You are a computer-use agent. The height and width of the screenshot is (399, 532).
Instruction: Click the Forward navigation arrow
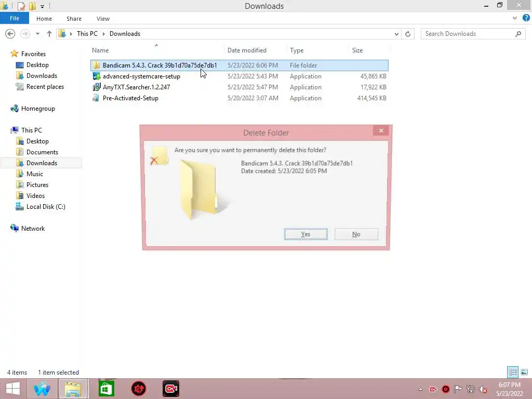click(x=25, y=34)
